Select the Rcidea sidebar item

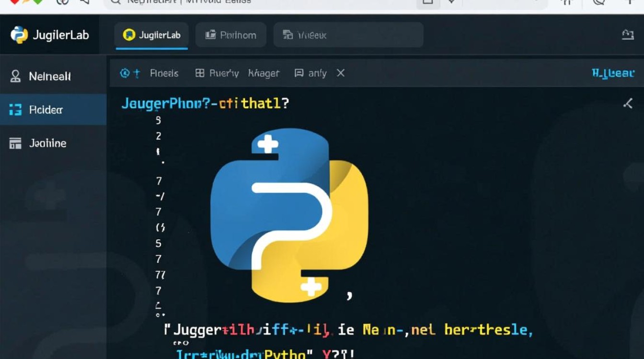pos(46,110)
